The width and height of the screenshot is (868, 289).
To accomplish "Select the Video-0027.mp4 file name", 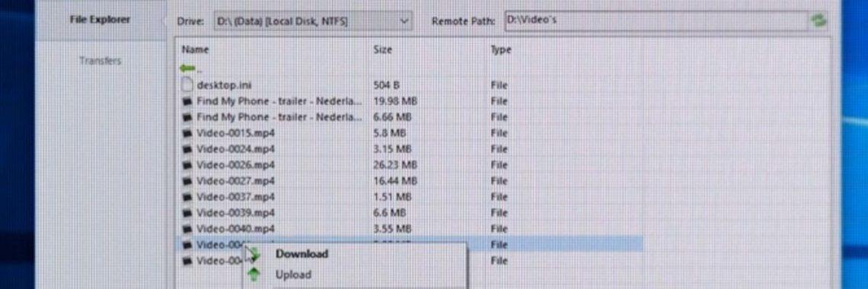I will 236,181.
